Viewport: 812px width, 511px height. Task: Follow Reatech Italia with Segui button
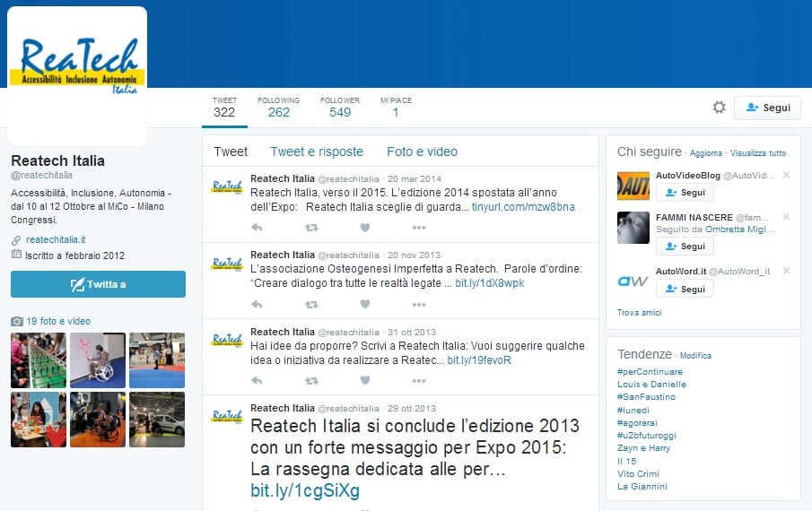767,108
